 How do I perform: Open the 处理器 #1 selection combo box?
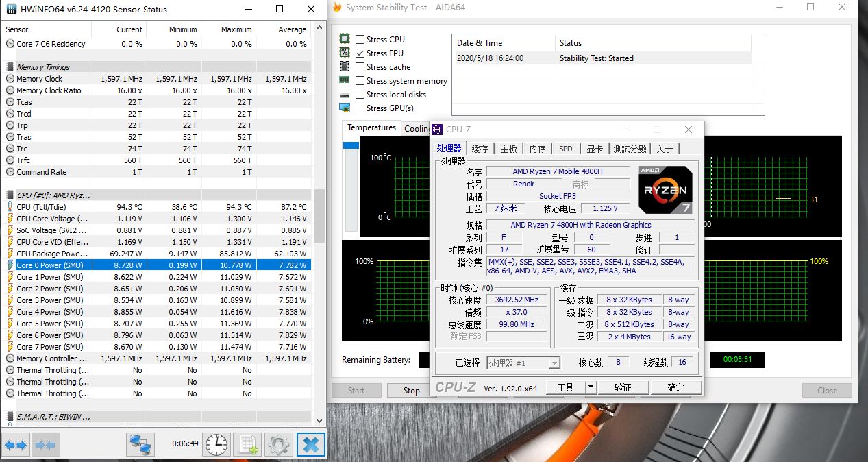pos(523,363)
